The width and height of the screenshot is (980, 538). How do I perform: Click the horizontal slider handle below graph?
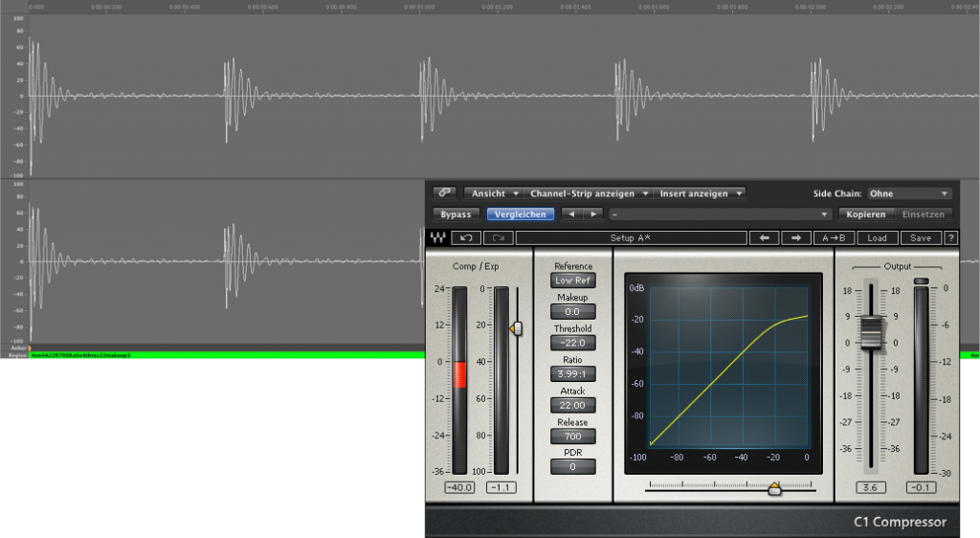774,488
